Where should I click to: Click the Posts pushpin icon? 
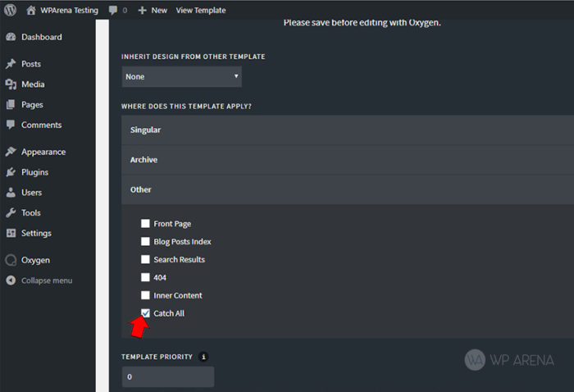tap(11, 64)
